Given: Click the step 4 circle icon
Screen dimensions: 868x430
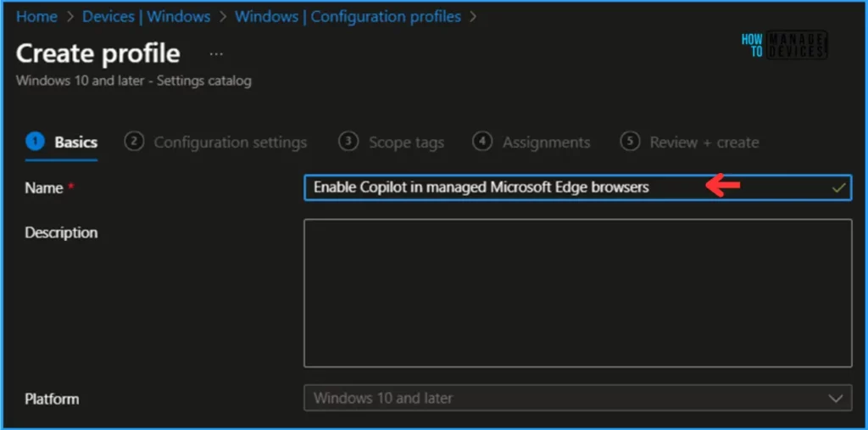Looking at the screenshot, I should point(482,142).
